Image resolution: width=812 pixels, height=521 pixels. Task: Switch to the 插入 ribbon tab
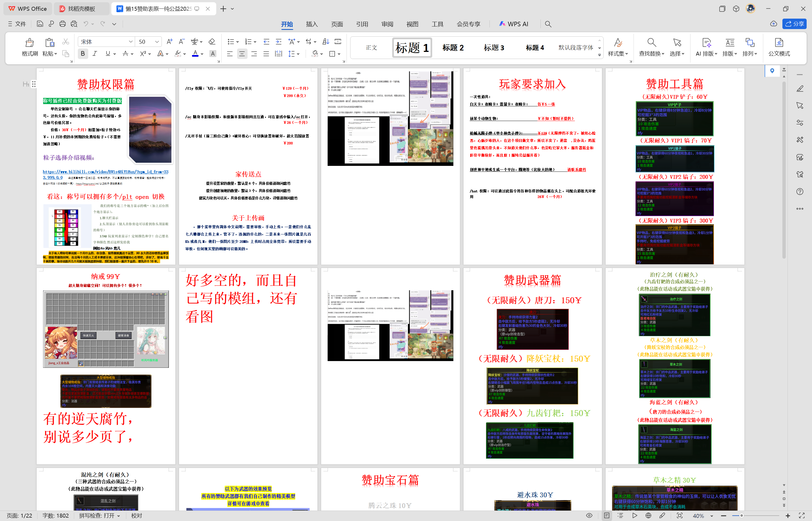click(x=312, y=24)
